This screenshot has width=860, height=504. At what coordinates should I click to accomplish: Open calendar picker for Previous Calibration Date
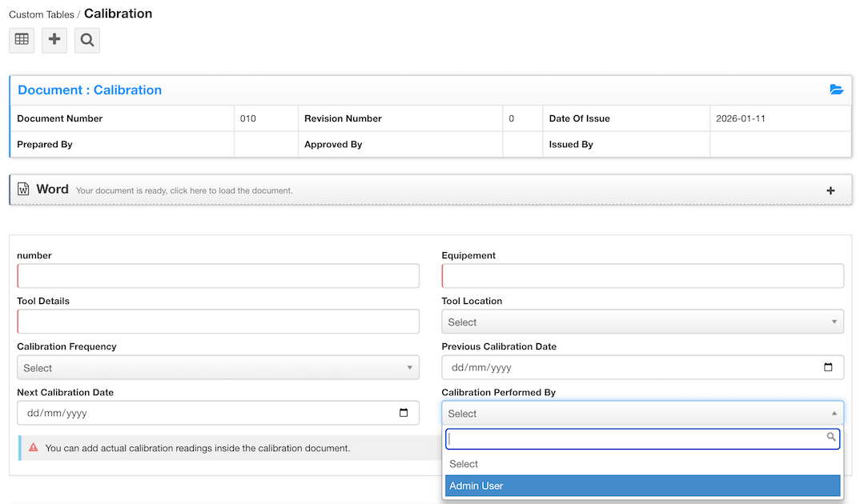828,367
